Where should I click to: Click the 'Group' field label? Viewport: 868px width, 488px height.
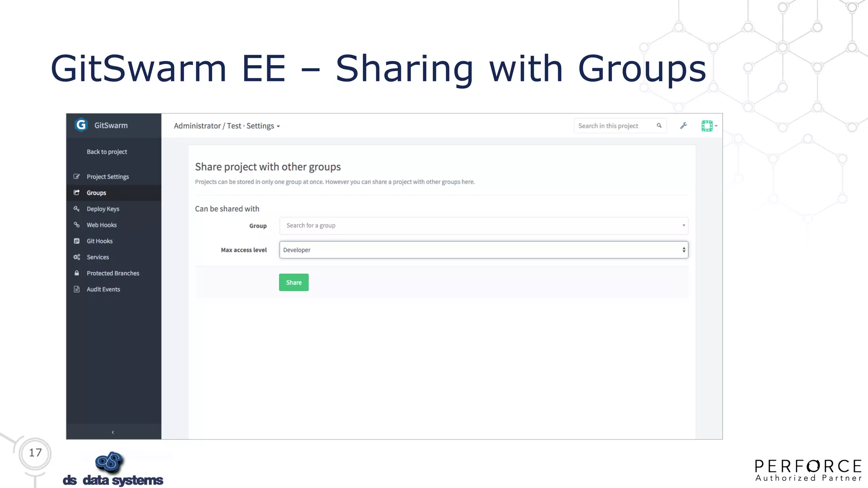click(258, 226)
